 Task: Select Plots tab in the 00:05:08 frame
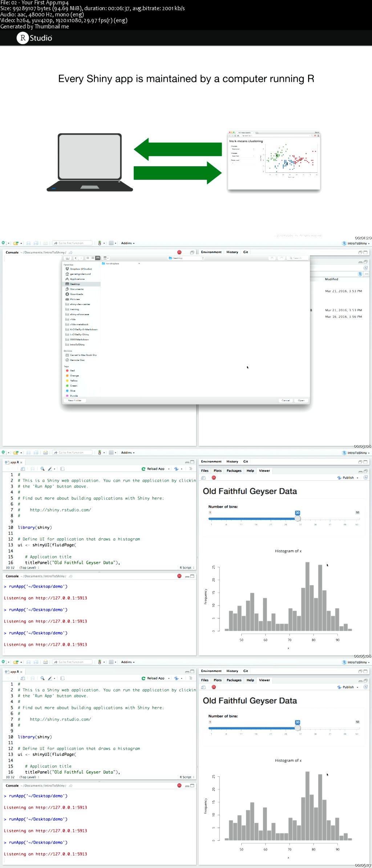(218, 471)
